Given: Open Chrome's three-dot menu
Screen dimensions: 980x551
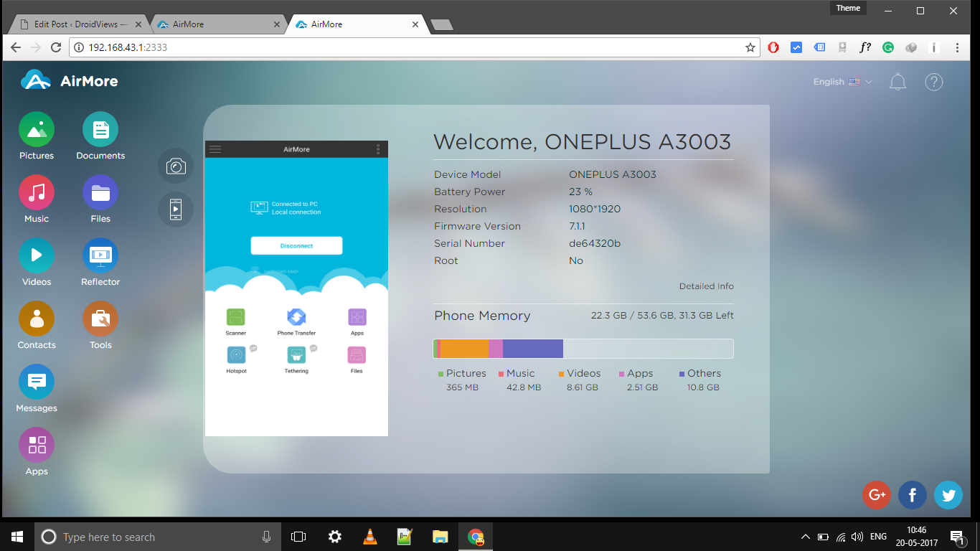Looking at the screenshot, I should coord(957,47).
